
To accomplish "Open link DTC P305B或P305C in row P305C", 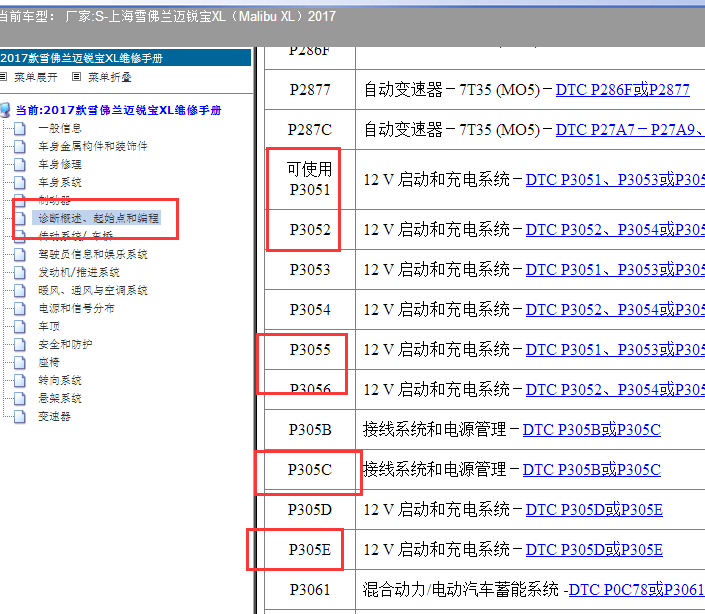I will [x=592, y=470].
